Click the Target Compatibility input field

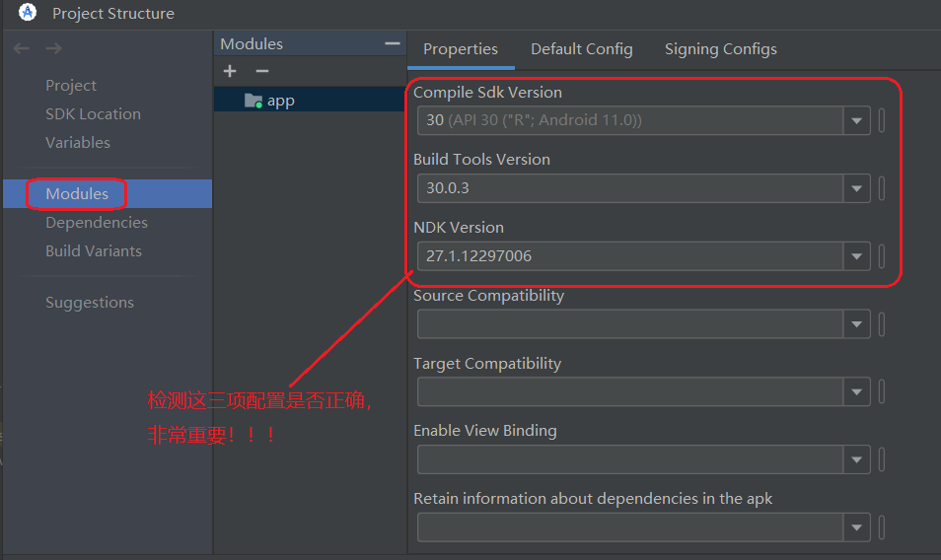click(x=629, y=392)
